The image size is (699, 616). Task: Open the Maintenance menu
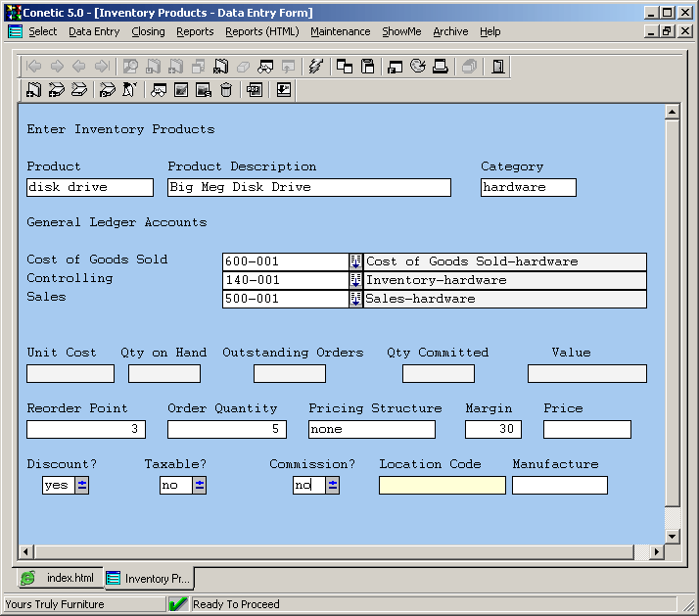pos(340,31)
